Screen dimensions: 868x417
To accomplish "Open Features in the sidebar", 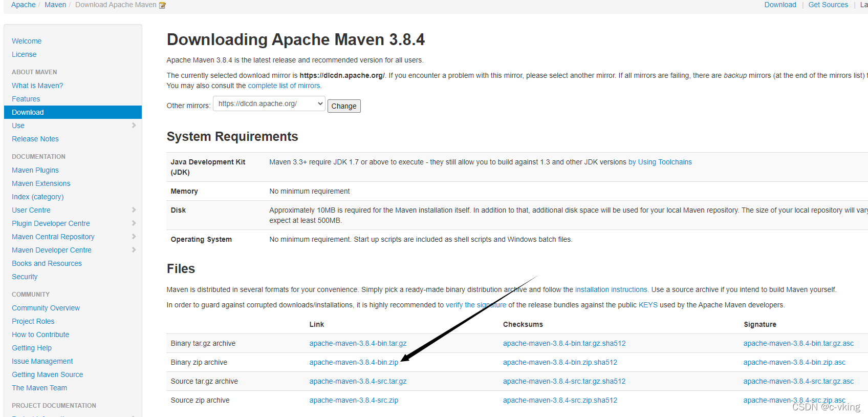I will (x=26, y=99).
